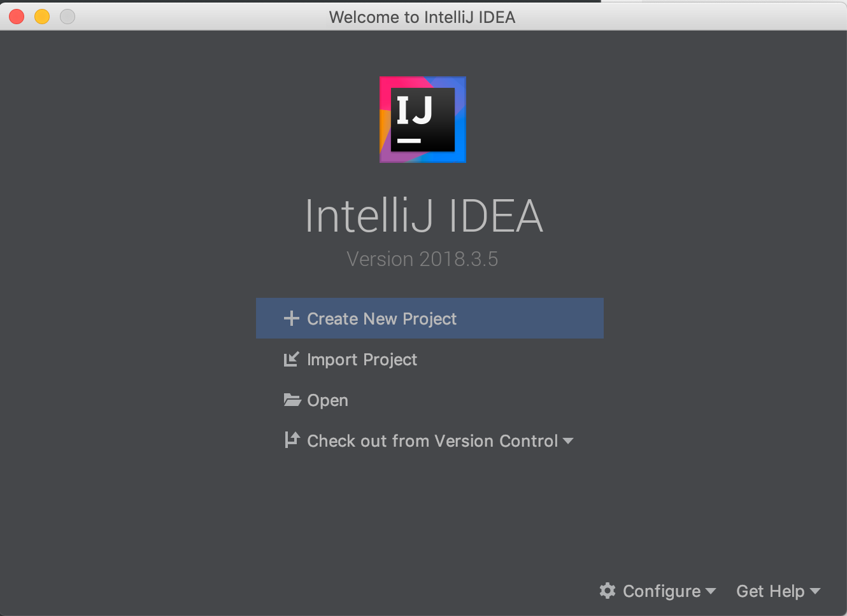This screenshot has height=616, width=847.
Task: Select the Open label text
Action: click(x=327, y=400)
